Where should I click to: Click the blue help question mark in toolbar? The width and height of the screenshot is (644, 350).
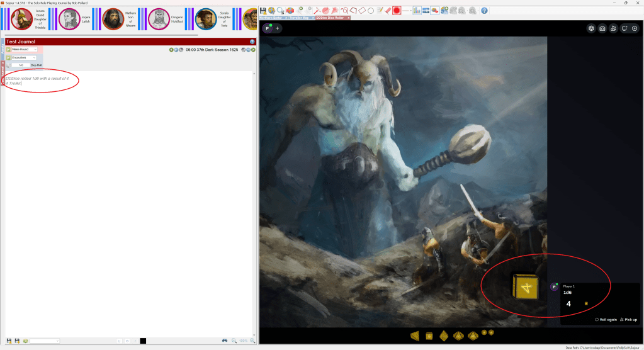coord(484,11)
